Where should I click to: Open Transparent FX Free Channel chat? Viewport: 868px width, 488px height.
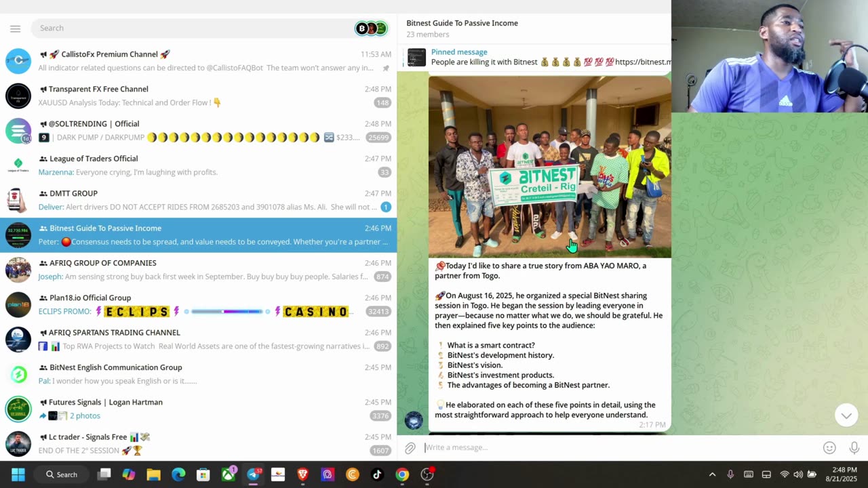coord(198,96)
